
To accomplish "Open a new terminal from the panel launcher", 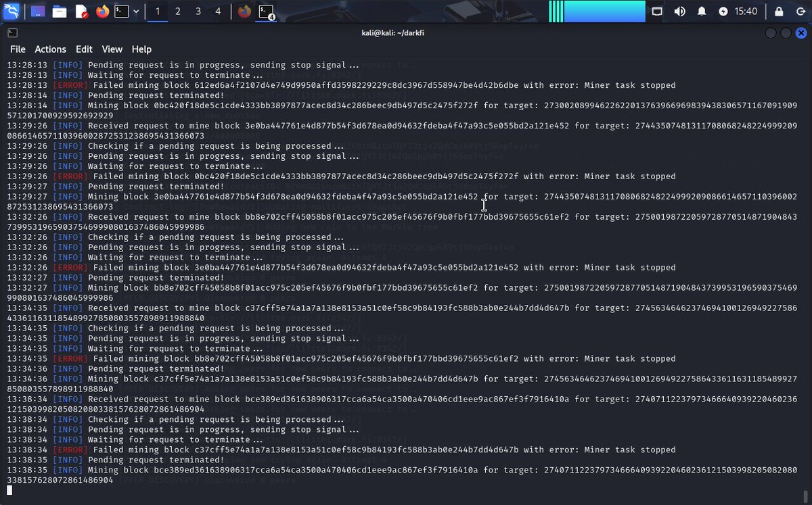I will click(x=122, y=11).
